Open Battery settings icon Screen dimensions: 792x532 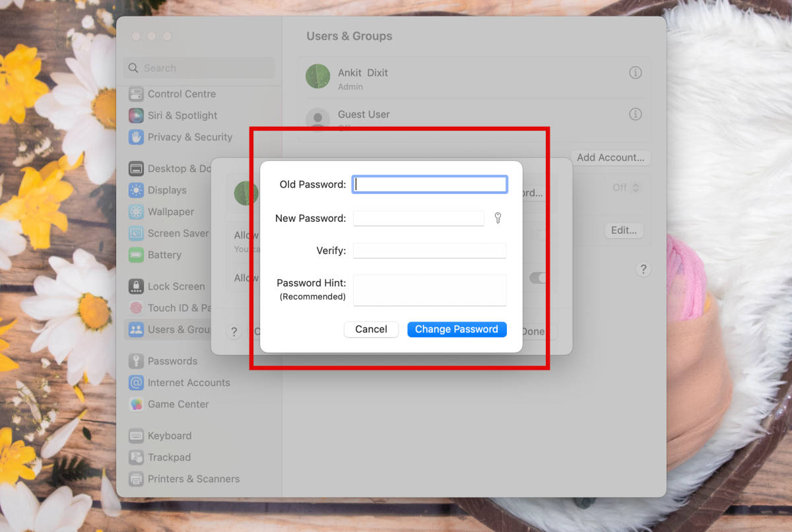click(136, 255)
